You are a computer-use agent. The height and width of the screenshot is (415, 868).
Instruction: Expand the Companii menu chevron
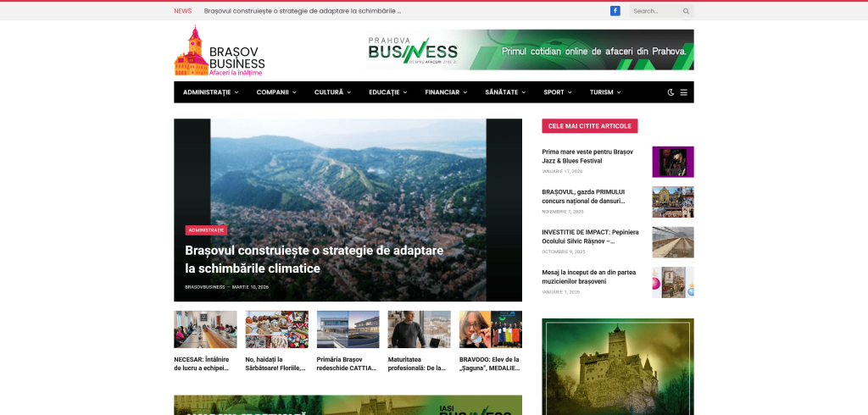click(x=294, y=92)
